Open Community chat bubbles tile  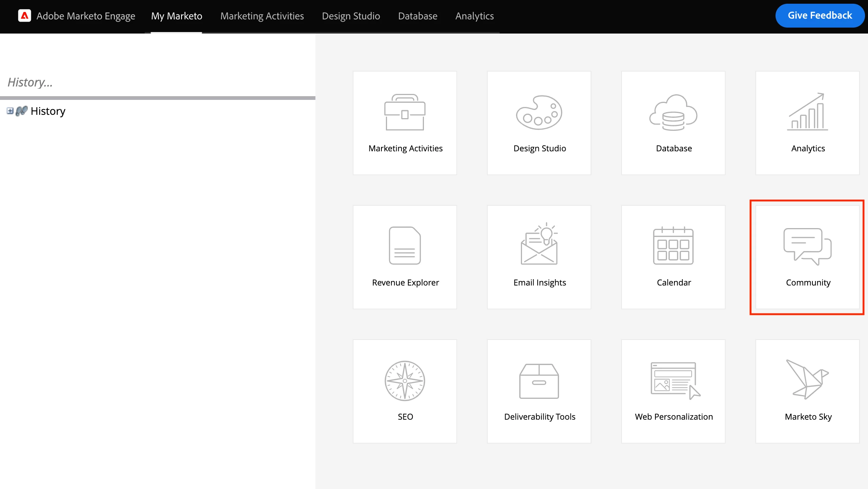807,257
